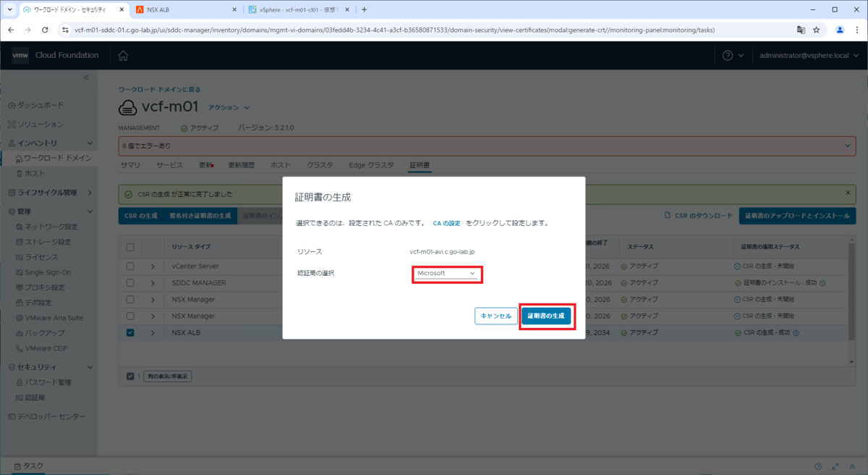Switch to the サマリ tab
The height and width of the screenshot is (475, 868).
pyautogui.click(x=130, y=165)
